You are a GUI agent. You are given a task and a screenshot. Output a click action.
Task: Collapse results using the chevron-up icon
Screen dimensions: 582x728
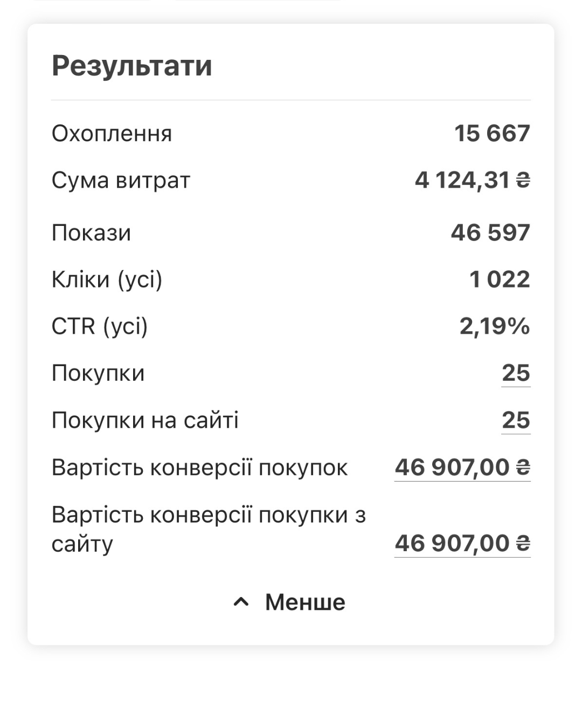(241, 602)
